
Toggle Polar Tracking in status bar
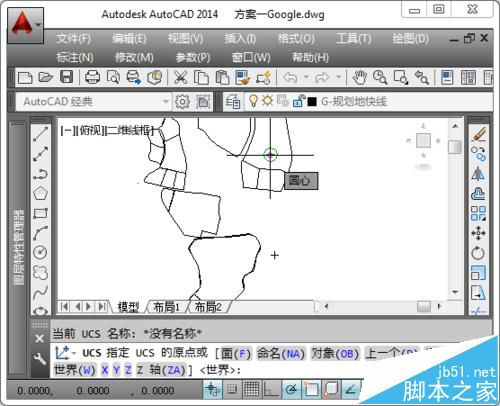[292, 389]
